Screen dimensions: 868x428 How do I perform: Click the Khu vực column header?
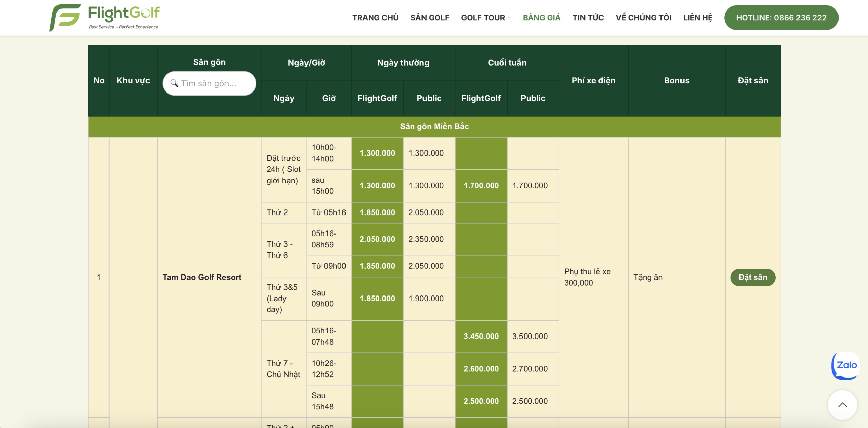pyautogui.click(x=133, y=81)
